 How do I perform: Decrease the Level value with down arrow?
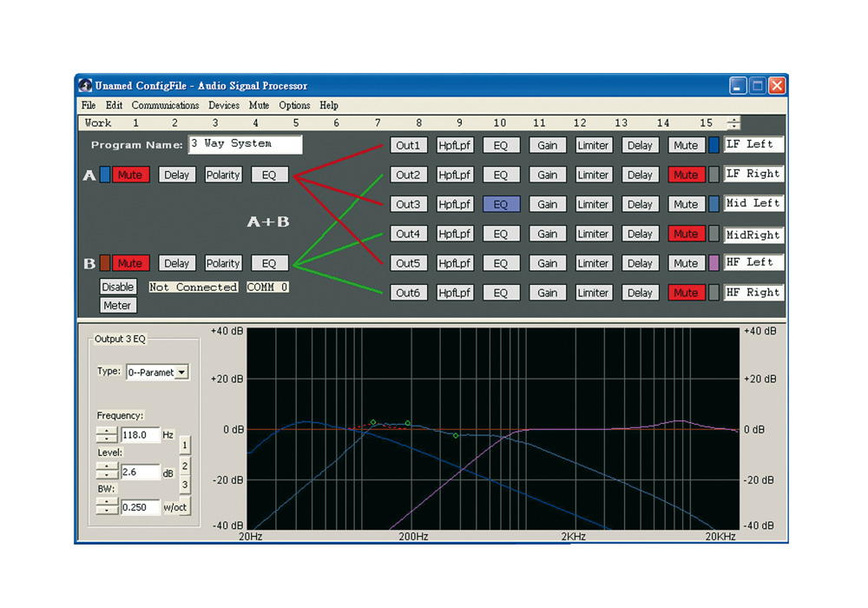coord(106,476)
